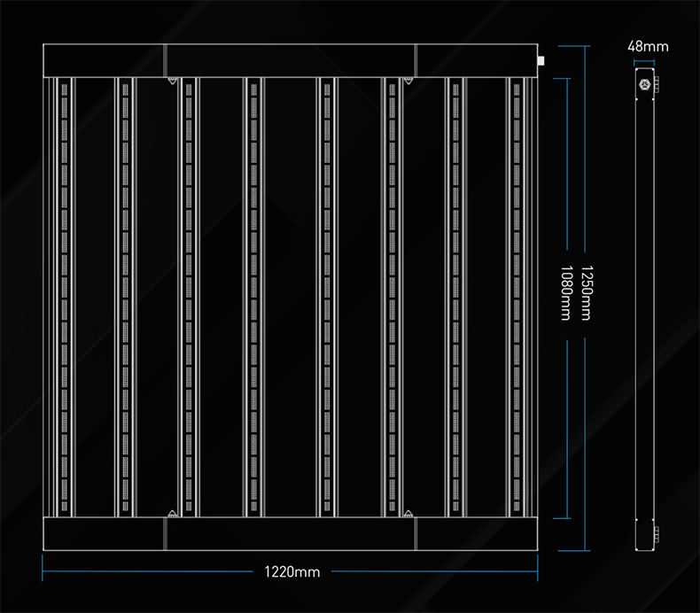Screen dimensions: 700x613
Task: Click the fourth LED bar from the left
Action: [254, 297]
